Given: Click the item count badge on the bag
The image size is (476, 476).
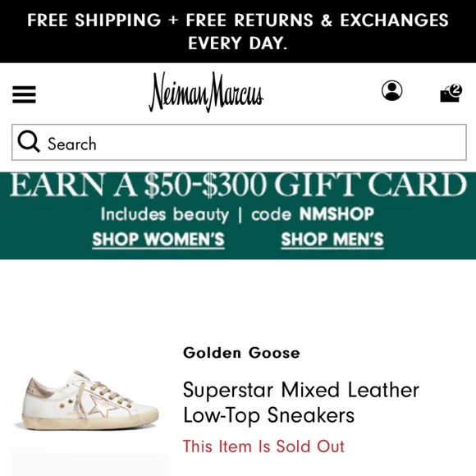Looking at the screenshot, I should [x=456, y=89].
